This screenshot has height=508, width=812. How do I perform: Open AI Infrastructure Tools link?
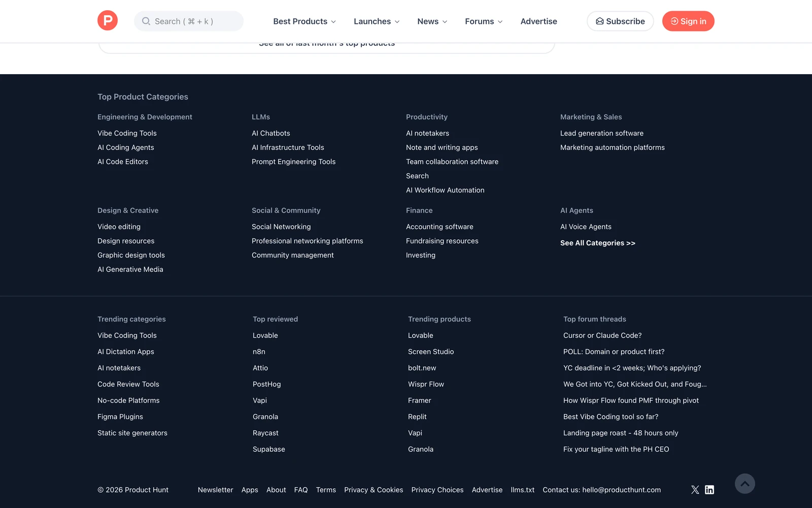[288, 147]
